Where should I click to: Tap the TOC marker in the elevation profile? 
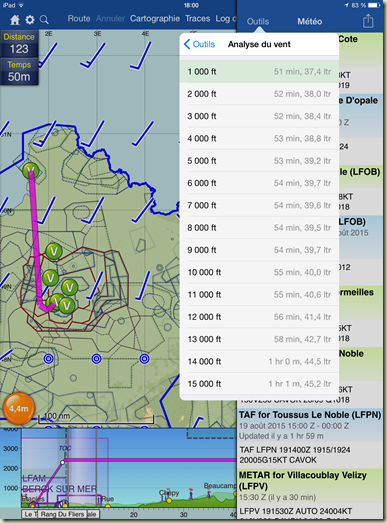click(x=64, y=449)
